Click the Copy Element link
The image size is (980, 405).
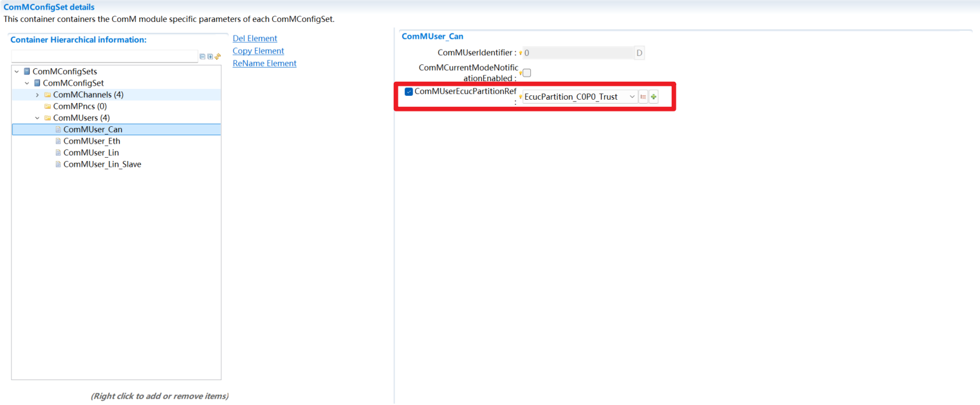point(258,51)
